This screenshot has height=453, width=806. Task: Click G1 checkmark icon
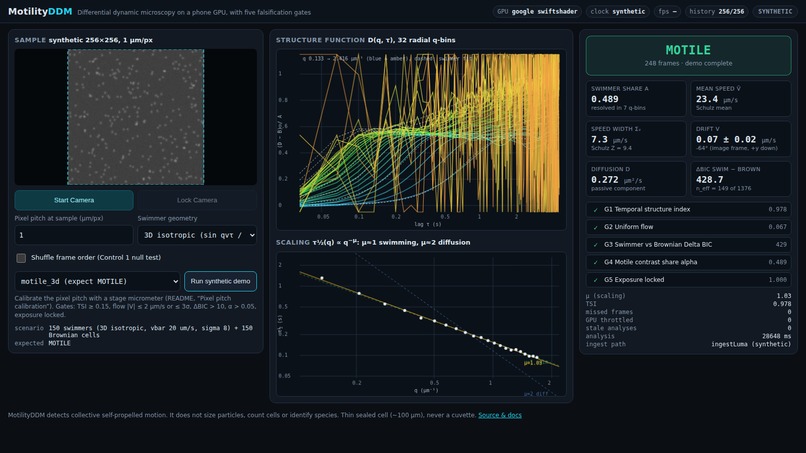tap(596, 210)
